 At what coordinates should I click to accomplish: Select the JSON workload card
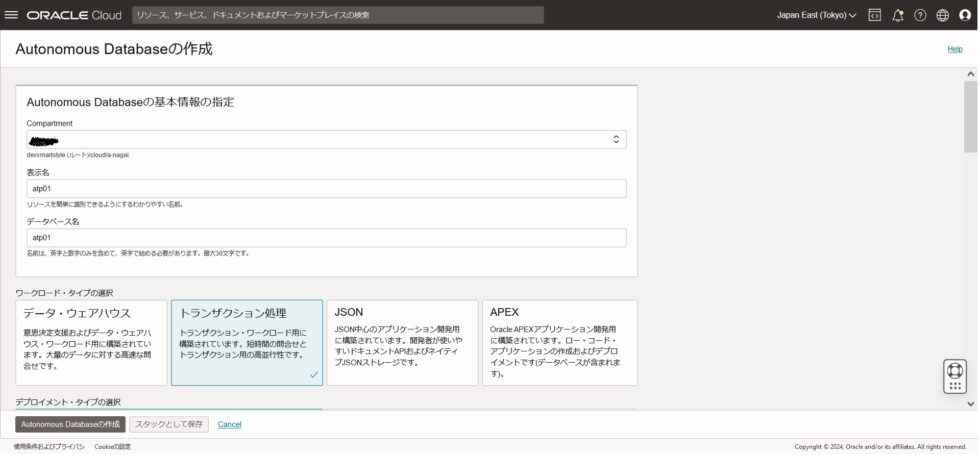coord(402,343)
